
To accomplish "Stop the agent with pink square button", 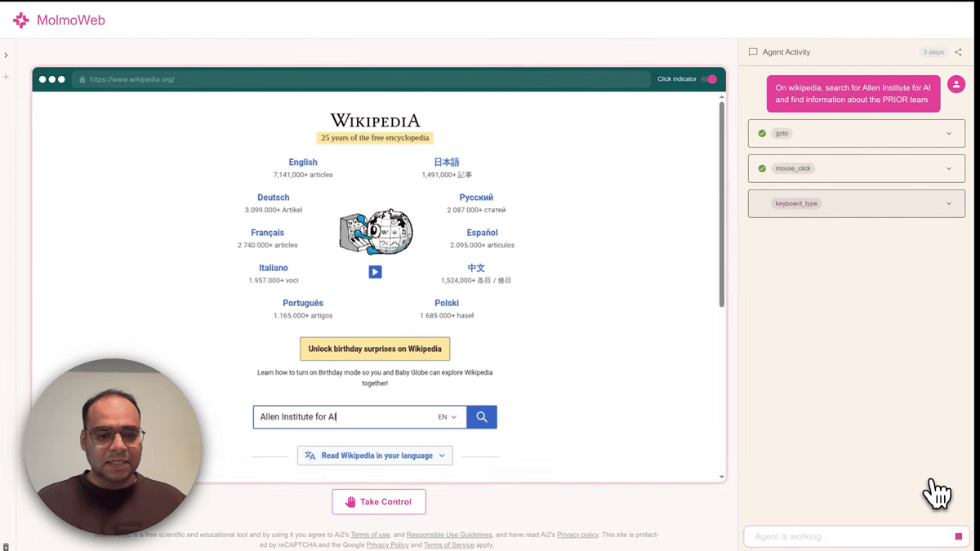I will 959,536.
